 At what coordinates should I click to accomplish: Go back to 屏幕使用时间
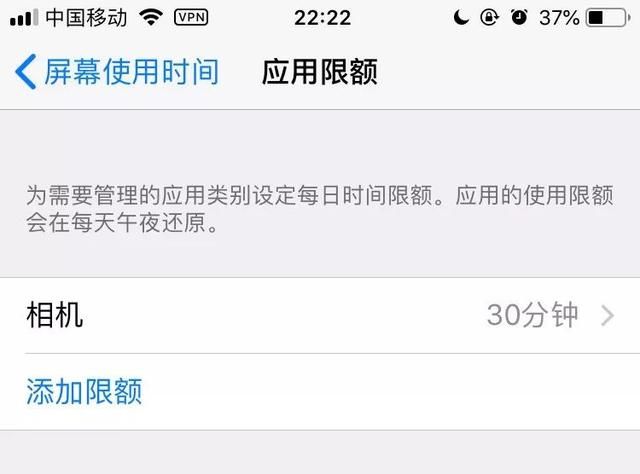click(117, 71)
